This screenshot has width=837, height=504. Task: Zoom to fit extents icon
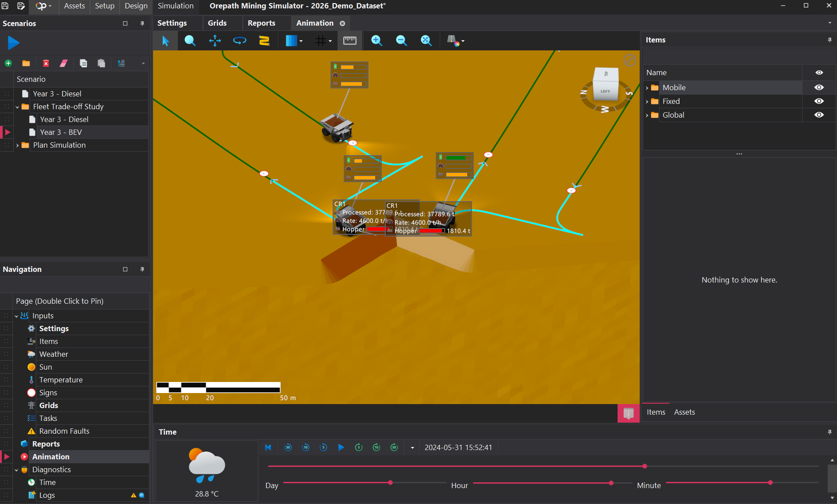(426, 41)
